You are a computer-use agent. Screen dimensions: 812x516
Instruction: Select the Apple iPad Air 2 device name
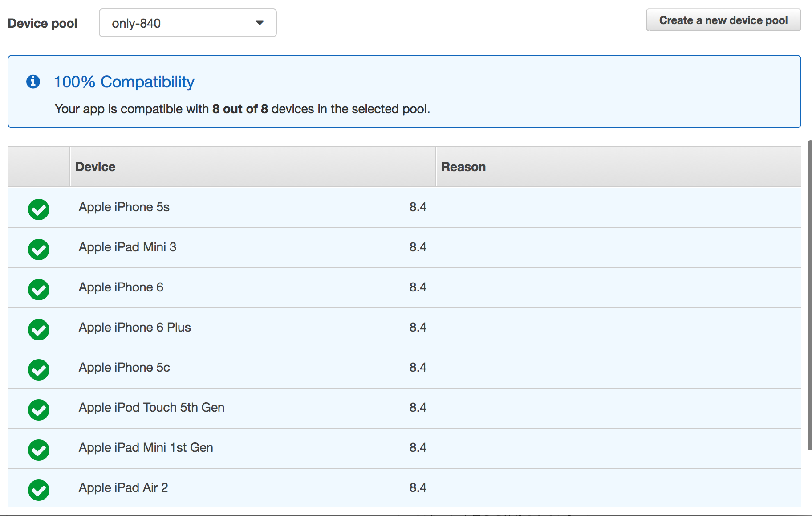coord(123,487)
